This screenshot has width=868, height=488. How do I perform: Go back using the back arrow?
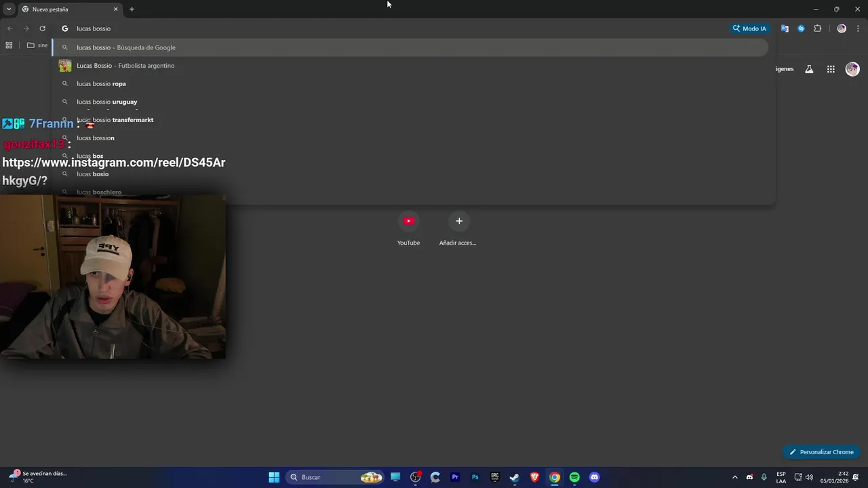click(x=9, y=28)
